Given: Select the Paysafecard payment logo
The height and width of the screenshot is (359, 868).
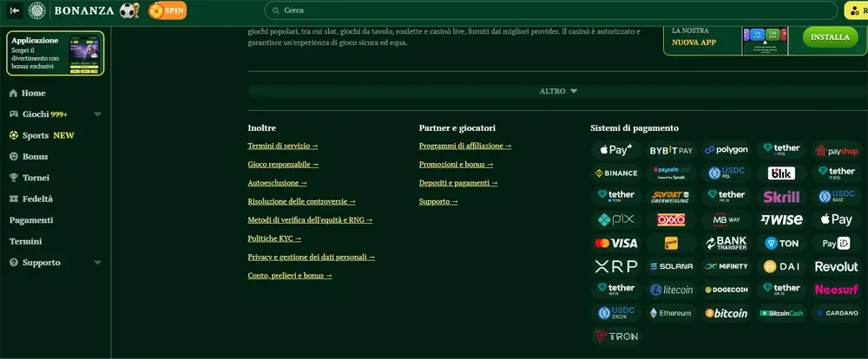Looking at the screenshot, I should (x=671, y=173).
